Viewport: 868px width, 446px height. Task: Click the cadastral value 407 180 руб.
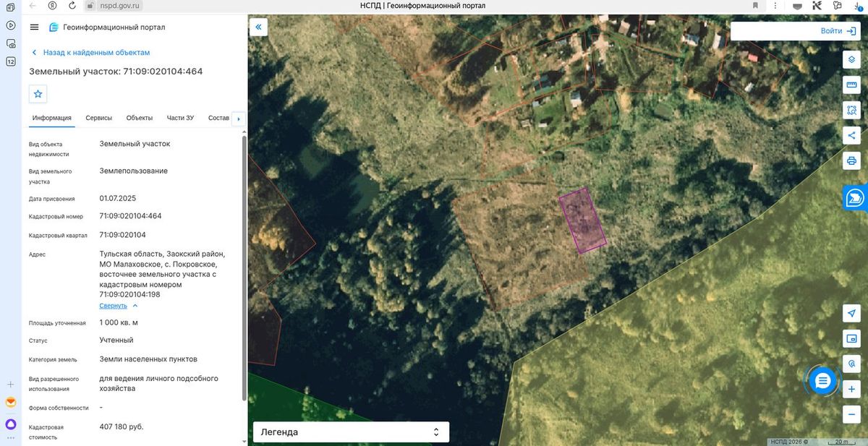pos(122,426)
